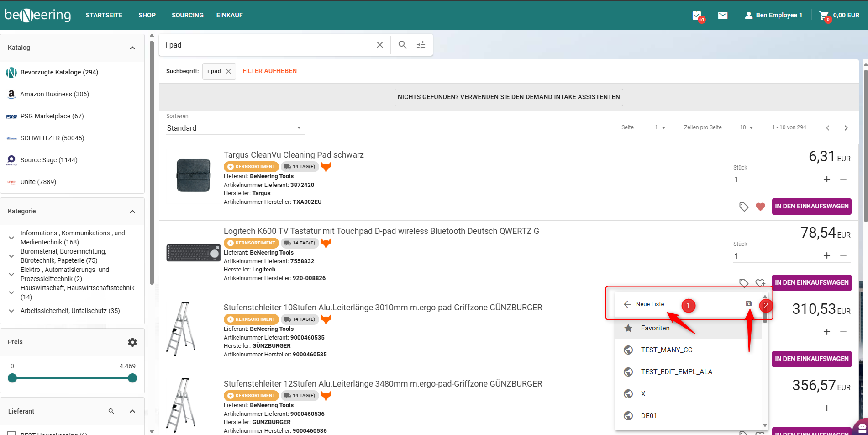Clear the search field text

point(379,45)
